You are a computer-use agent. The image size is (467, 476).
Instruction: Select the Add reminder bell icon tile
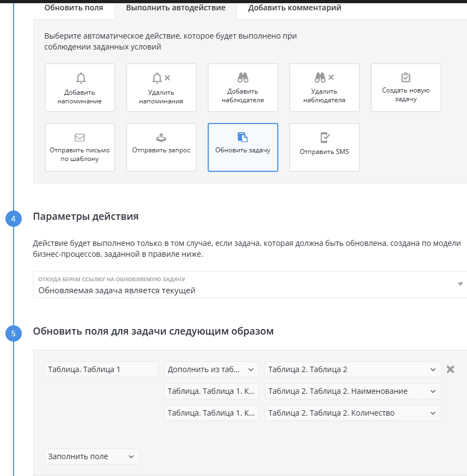click(x=79, y=88)
